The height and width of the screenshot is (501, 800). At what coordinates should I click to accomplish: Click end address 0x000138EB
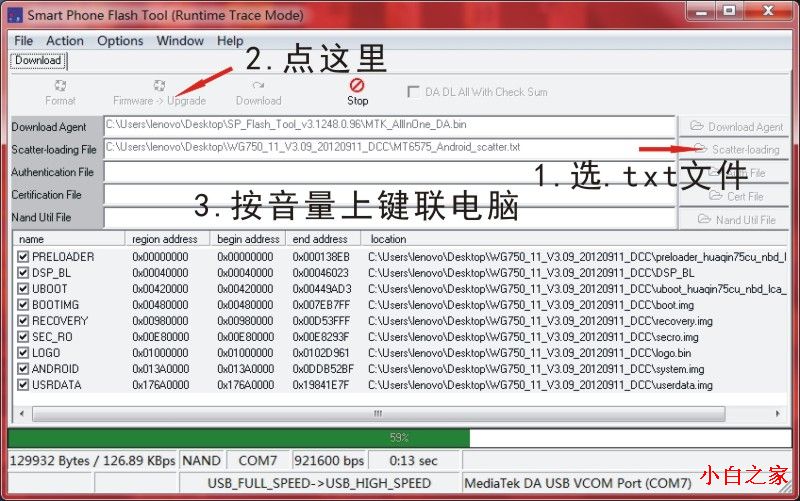point(321,257)
